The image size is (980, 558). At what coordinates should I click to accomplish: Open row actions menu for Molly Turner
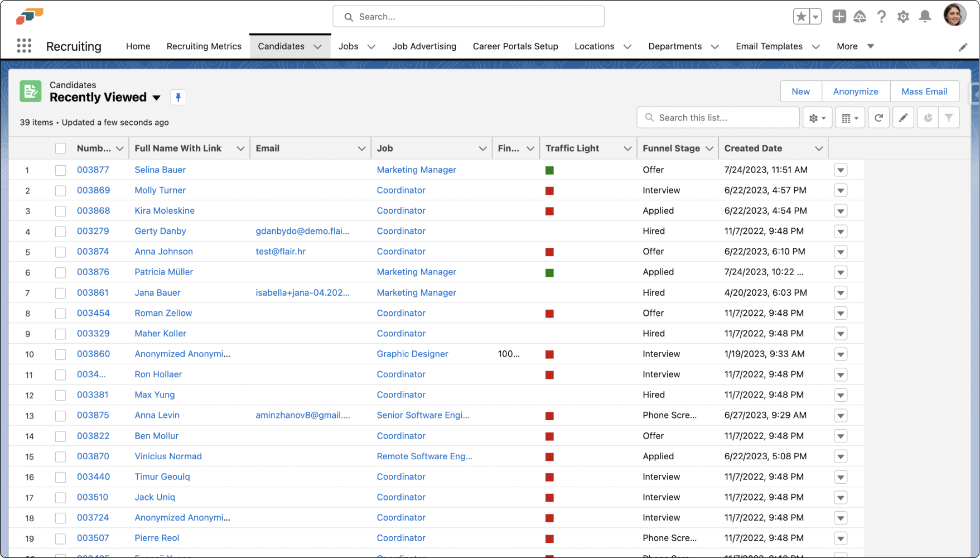click(841, 191)
